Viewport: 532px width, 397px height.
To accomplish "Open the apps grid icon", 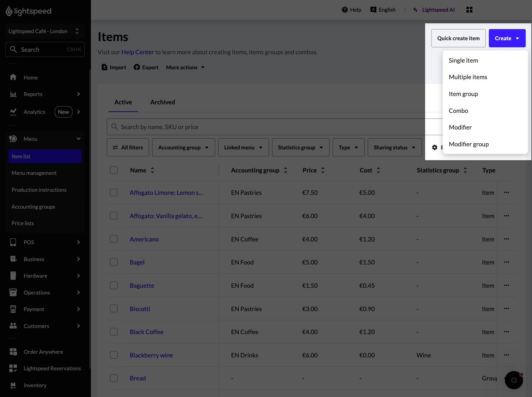I will 469,10.
